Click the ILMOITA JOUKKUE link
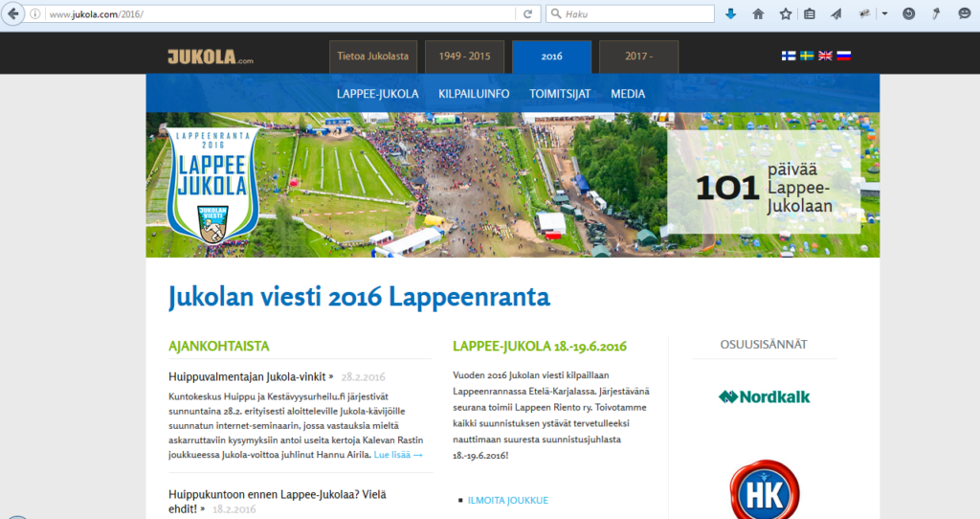Viewport: 980px width, 519px height. point(507,500)
